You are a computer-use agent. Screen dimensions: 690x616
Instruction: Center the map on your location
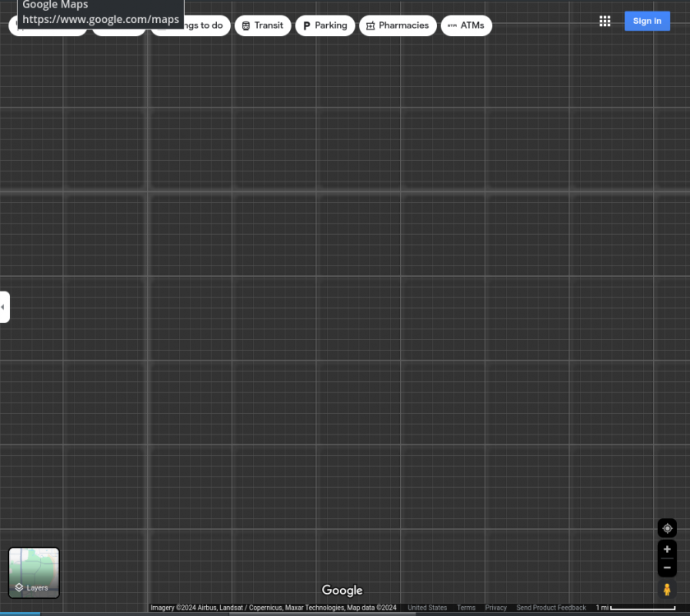pyautogui.click(x=667, y=528)
